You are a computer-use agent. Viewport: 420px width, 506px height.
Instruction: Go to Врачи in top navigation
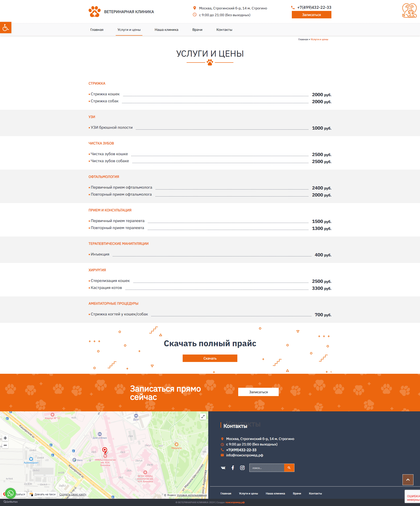pos(197,30)
